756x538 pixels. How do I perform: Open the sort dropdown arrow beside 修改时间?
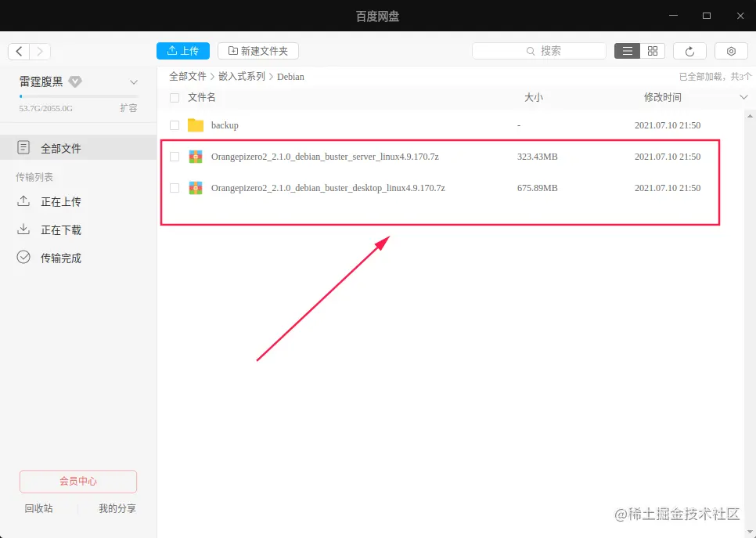pyautogui.click(x=743, y=97)
